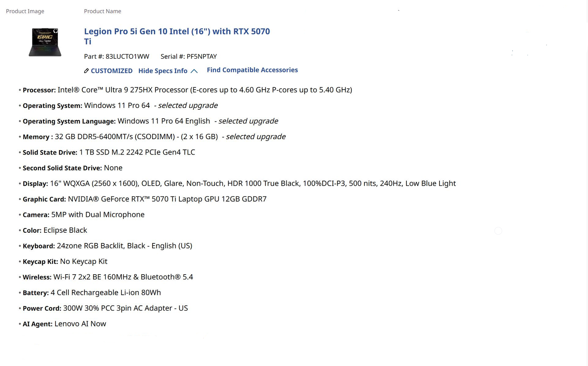Open Find Compatible Accessories link
Viewport: 588px width, 366px height.
pyautogui.click(x=252, y=70)
